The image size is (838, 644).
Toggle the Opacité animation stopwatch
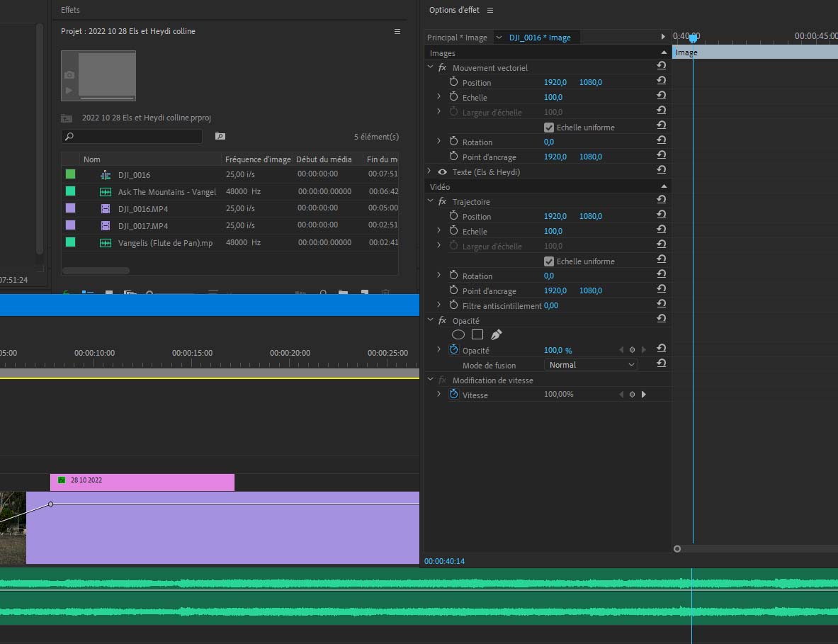(454, 349)
